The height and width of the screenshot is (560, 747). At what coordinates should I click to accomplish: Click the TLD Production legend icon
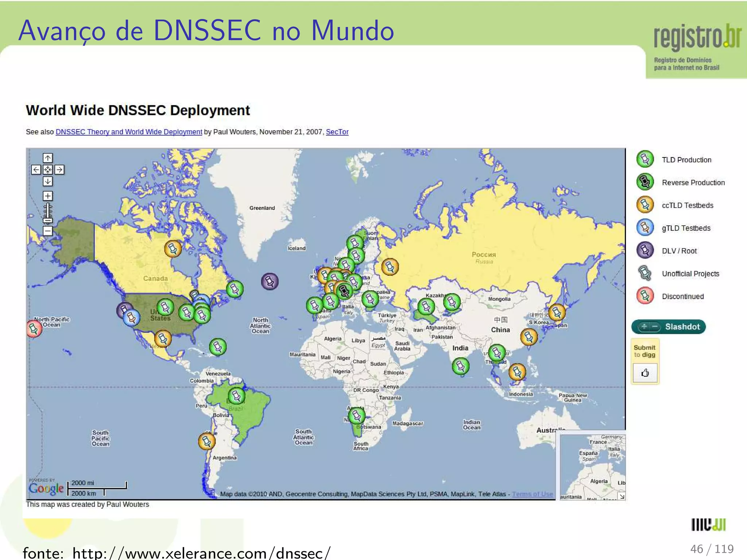click(645, 159)
